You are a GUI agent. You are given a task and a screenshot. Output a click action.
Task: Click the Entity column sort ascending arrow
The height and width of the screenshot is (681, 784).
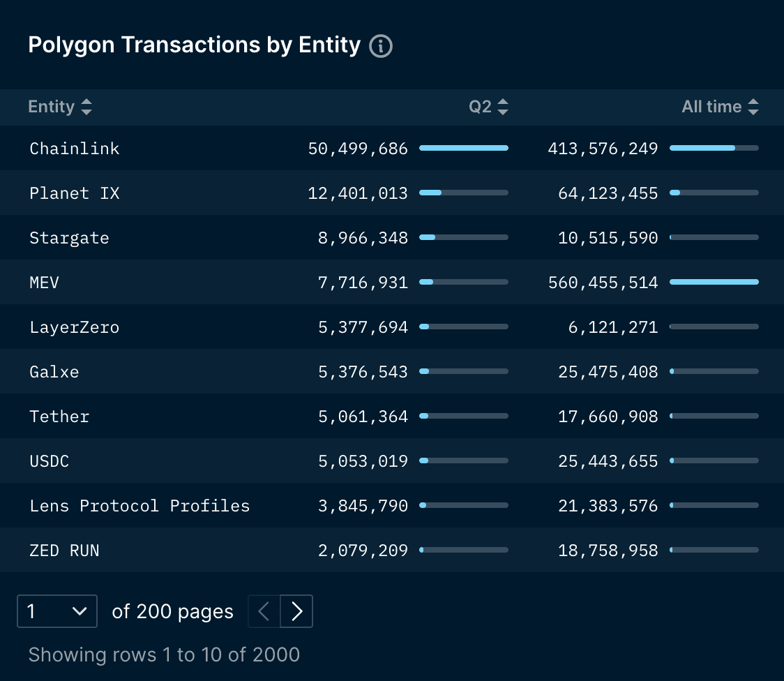pyautogui.click(x=86, y=103)
